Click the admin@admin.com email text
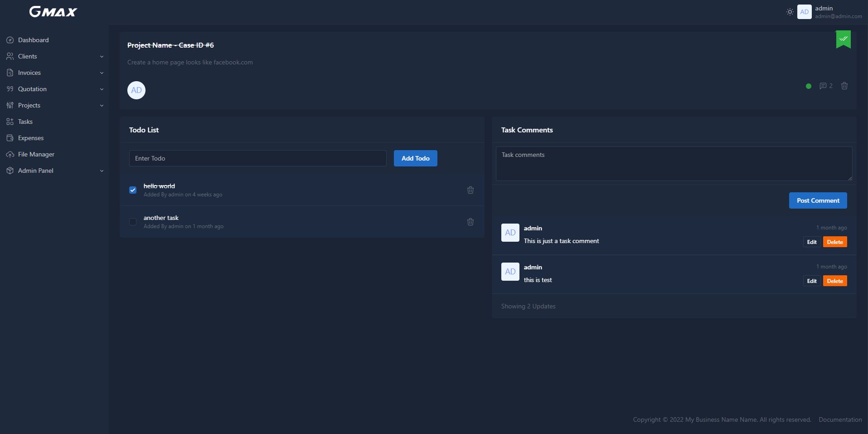Viewport: 868px width, 434px height. (x=839, y=16)
